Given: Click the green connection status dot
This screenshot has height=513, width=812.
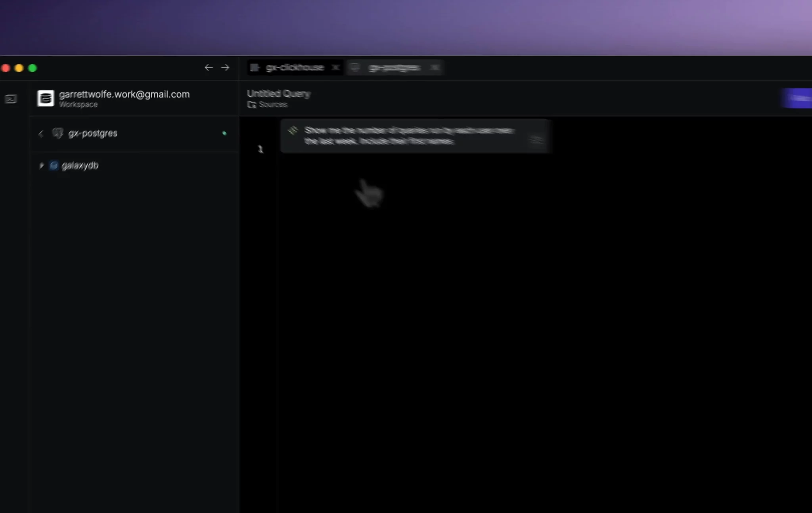Looking at the screenshot, I should (224, 133).
